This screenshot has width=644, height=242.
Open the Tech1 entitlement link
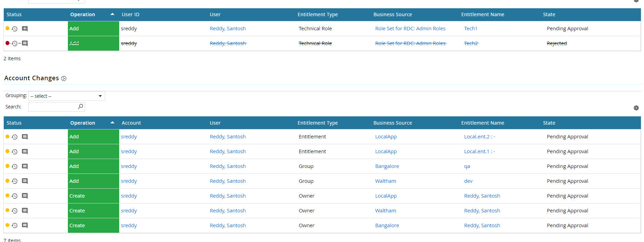click(470, 29)
